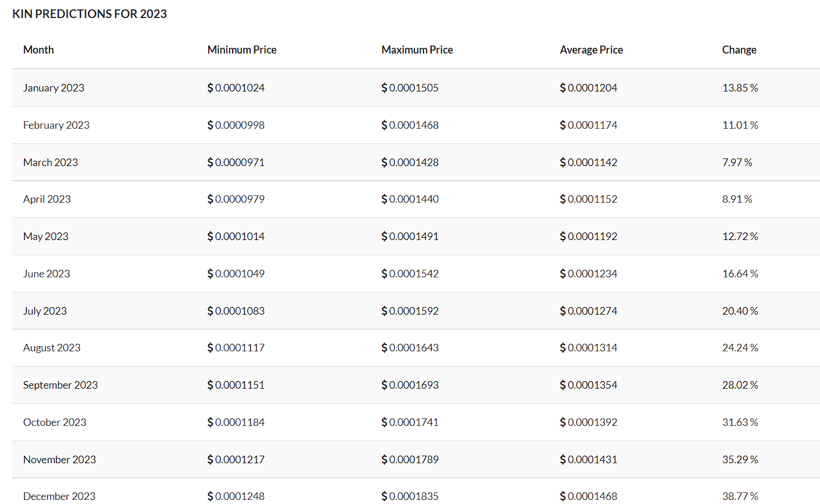This screenshot has height=504, width=820.
Task: Select the December 2023 change value 38.77%
Action: [x=740, y=496]
